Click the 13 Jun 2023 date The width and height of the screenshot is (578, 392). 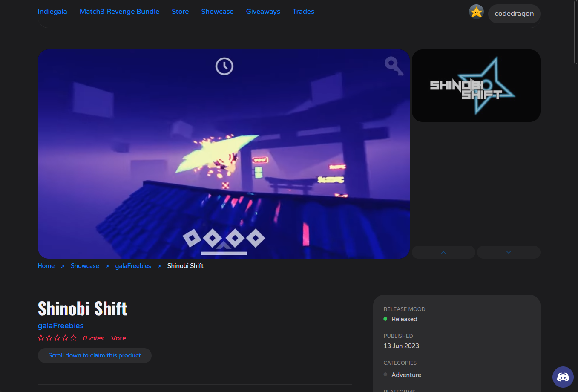tap(401, 346)
